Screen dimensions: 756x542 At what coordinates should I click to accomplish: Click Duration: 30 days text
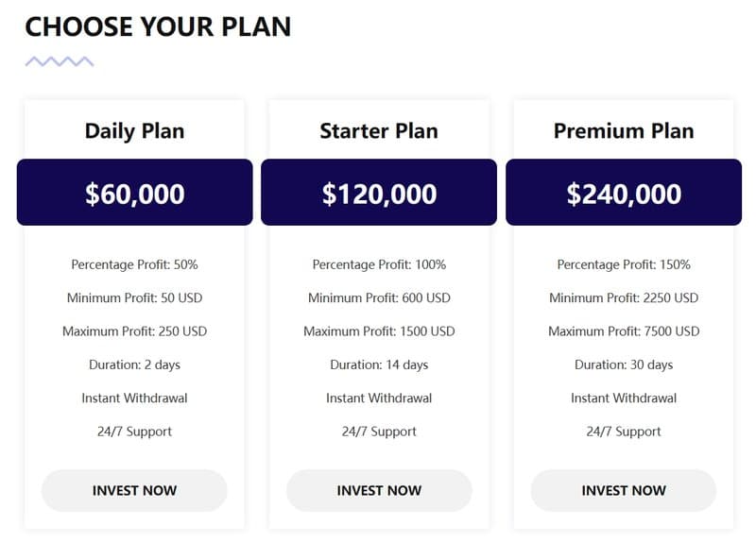coord(624,364)
